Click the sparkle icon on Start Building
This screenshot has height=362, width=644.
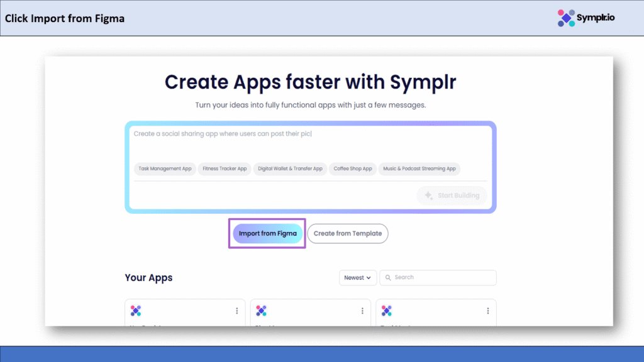(428, 195)
